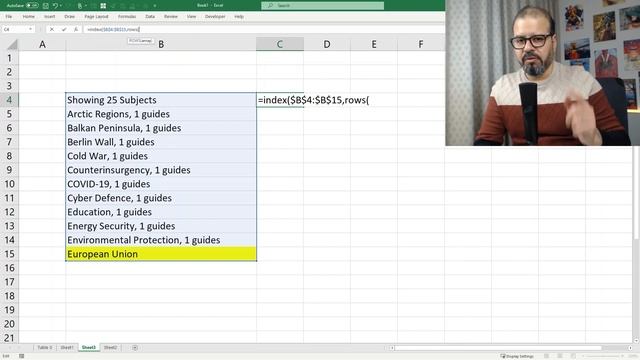Click the Search box in title bar
The height and width of the screenshot is (360, 640).
[x=322, y=5]
